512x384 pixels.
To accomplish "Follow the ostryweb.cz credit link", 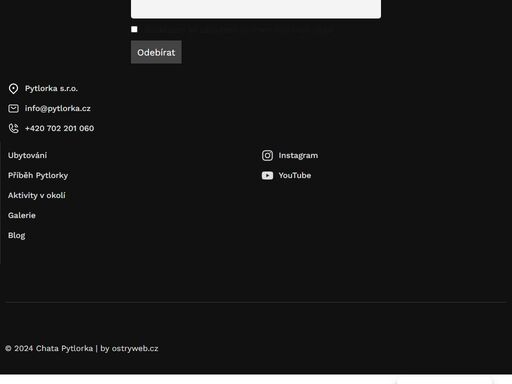I will click(x=135, y=348).
